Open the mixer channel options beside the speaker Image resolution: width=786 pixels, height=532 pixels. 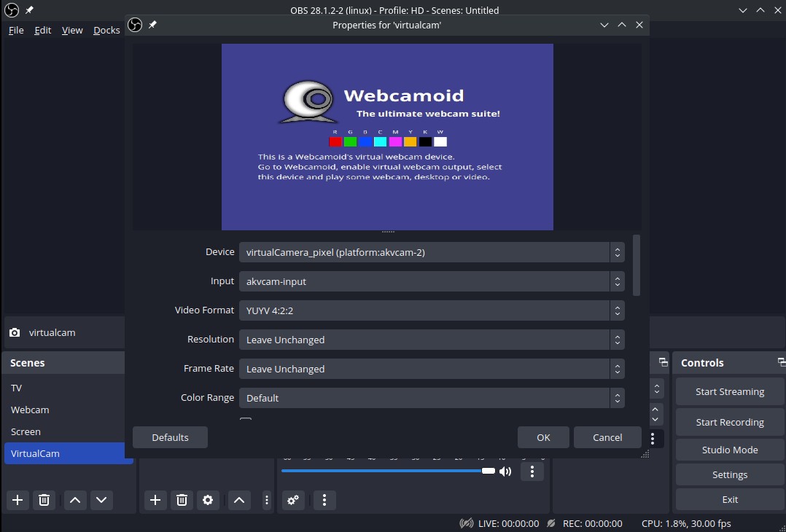pyautogui.click(x=532, y=472)
